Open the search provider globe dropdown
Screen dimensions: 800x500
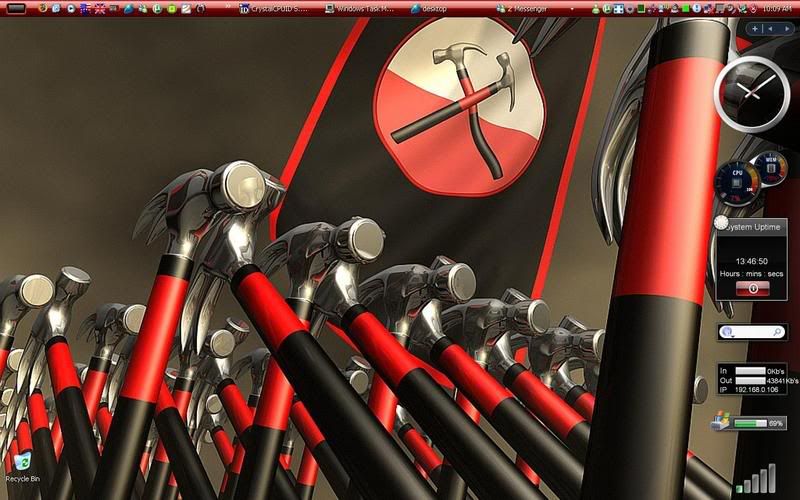[x=727, y=332]
